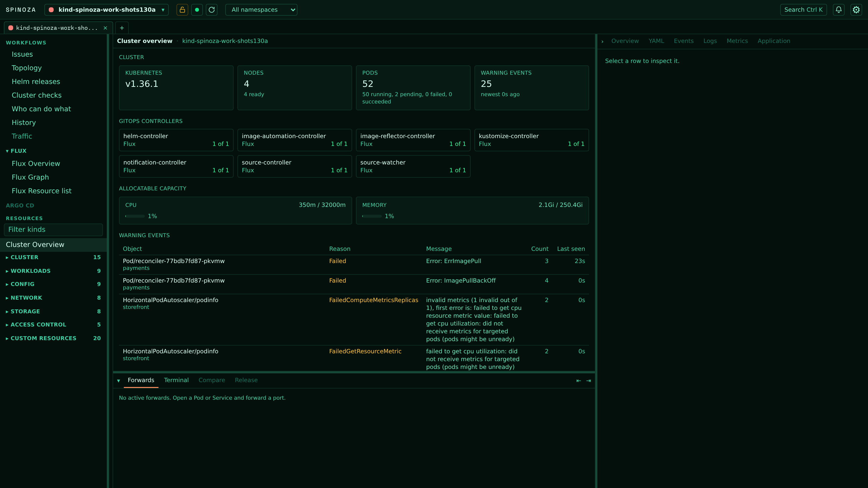This screenshot has height=488, width=868.
Task: Expand the STORAGE resource group
Action: [53, 311]
